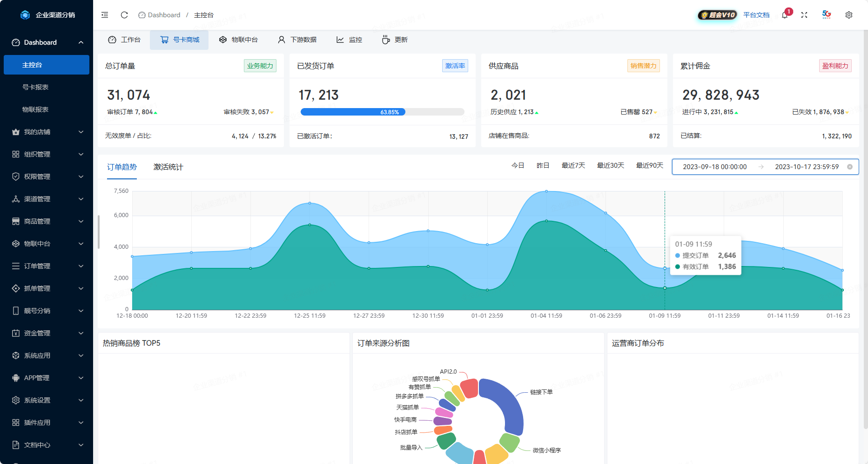Click the 63.85% activation progress bar
Viewport: 868px width, 464px height.
382,112
